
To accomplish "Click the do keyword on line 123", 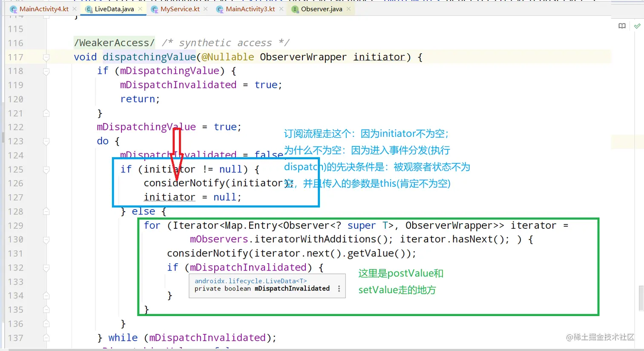I will coord(103,141).
